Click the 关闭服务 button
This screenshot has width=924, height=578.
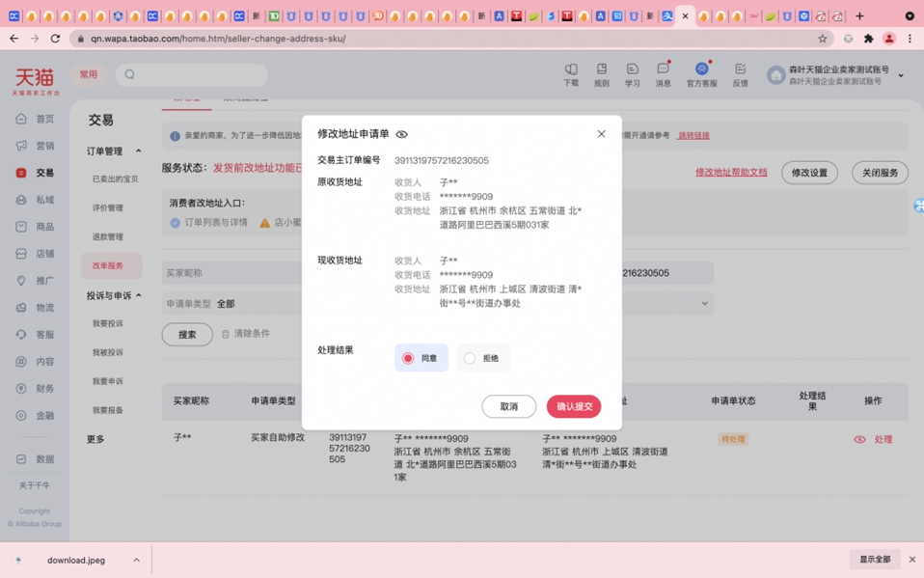click(x=880, y=173)
